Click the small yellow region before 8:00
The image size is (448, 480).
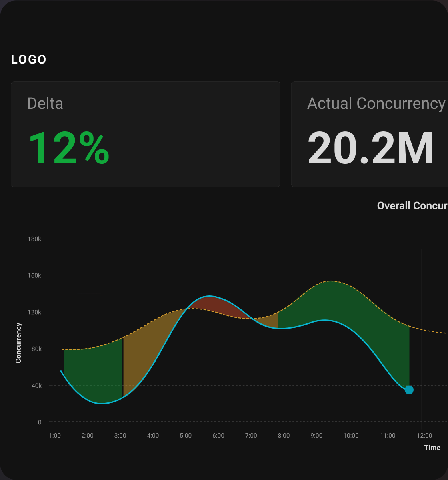coord(273,321)
